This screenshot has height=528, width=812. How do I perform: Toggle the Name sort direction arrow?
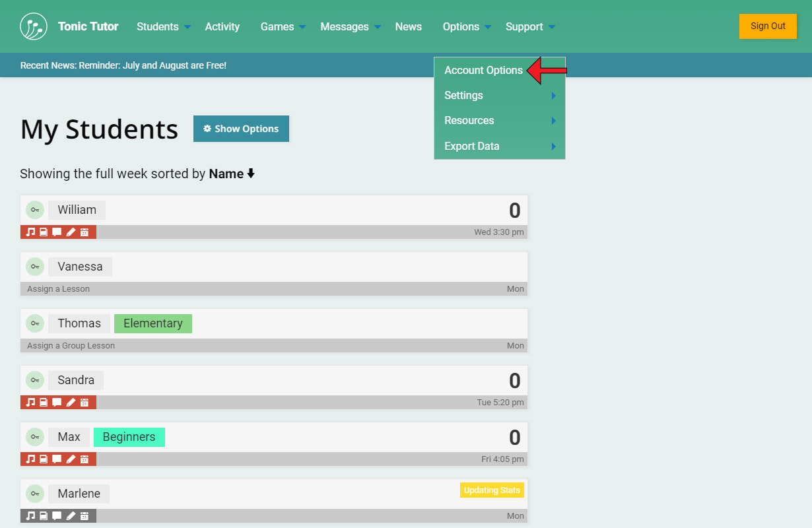pos(251,174)
